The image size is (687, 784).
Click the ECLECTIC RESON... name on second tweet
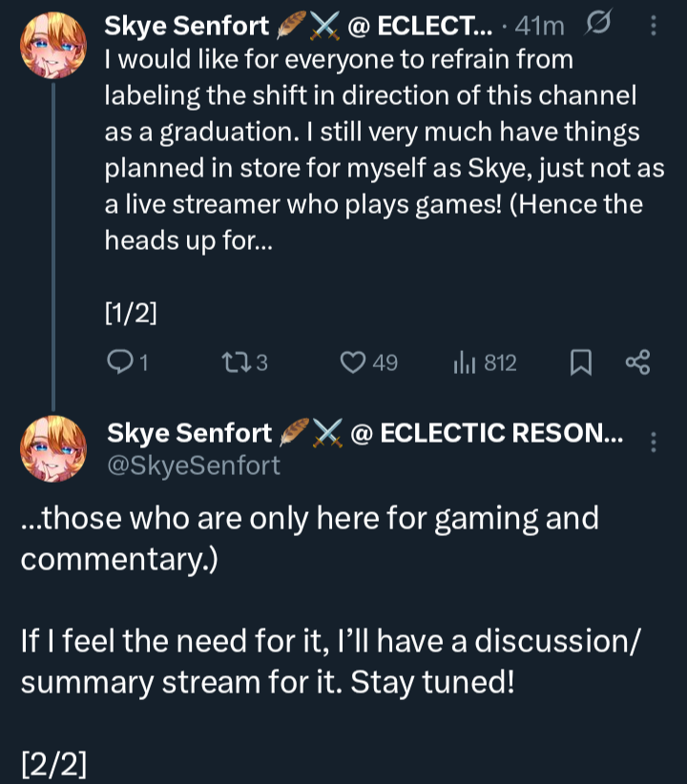[501, 432]
